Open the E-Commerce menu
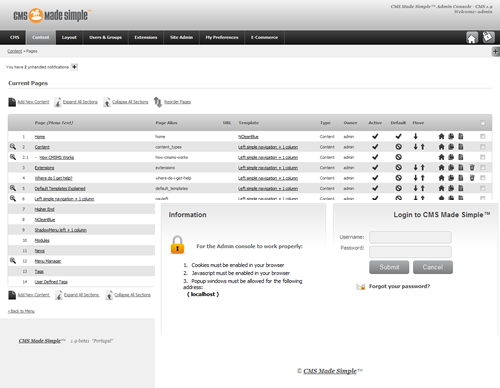Image resolution: width=500 pixels, height=388 pixels. click(264, 37)
